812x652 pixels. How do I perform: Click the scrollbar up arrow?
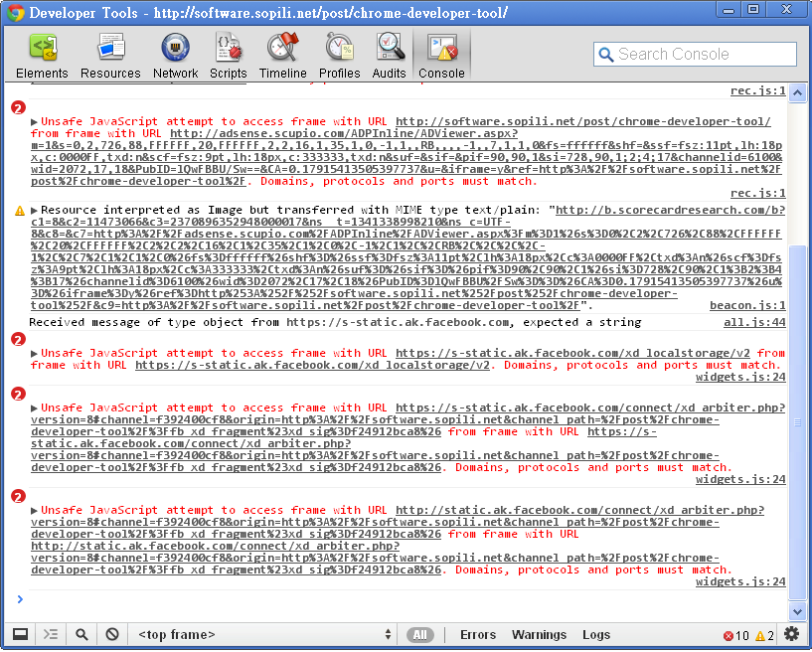click(x=797, y=93)
